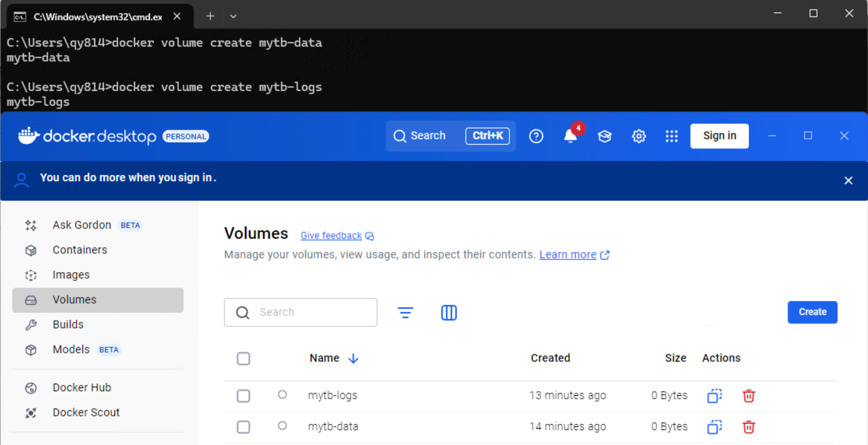Click the status circle for mytb-data
This screenshot has height=445, width=868.
pyautogui.click(x=282, y=426)
